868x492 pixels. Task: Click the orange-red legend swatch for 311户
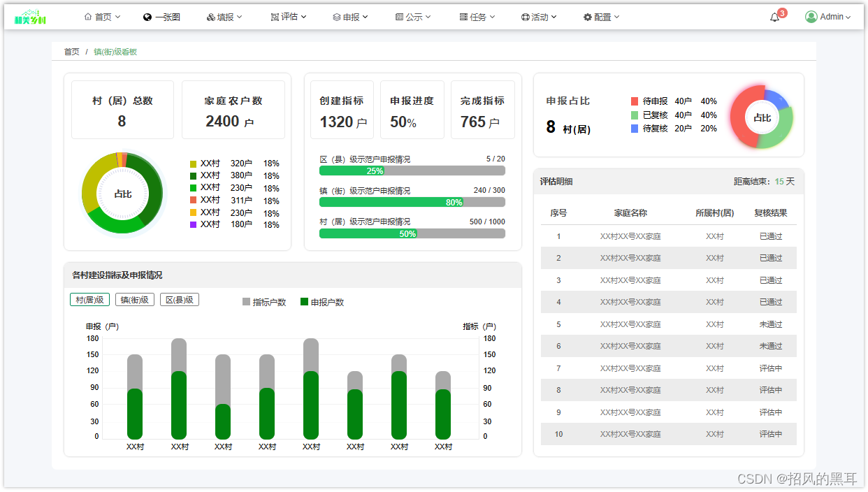[194, 200]
